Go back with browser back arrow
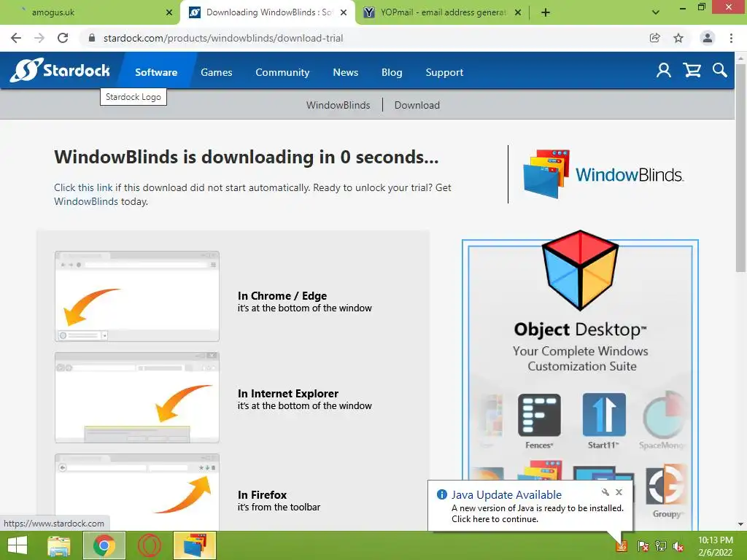 (x=16, y=38)
